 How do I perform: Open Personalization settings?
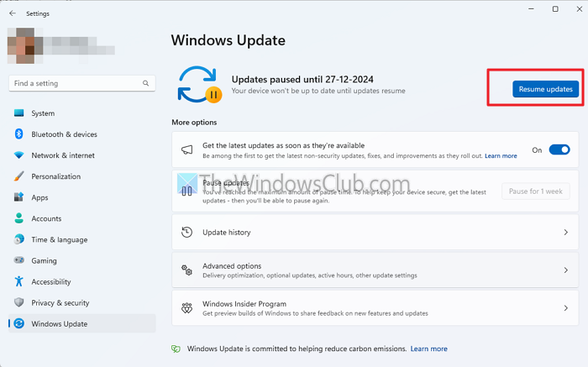[81, 176]
